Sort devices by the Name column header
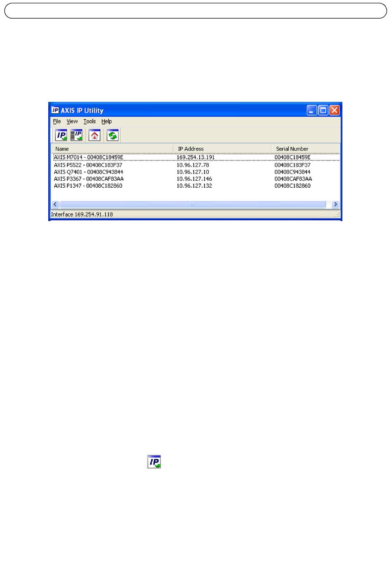 point(112,149)
